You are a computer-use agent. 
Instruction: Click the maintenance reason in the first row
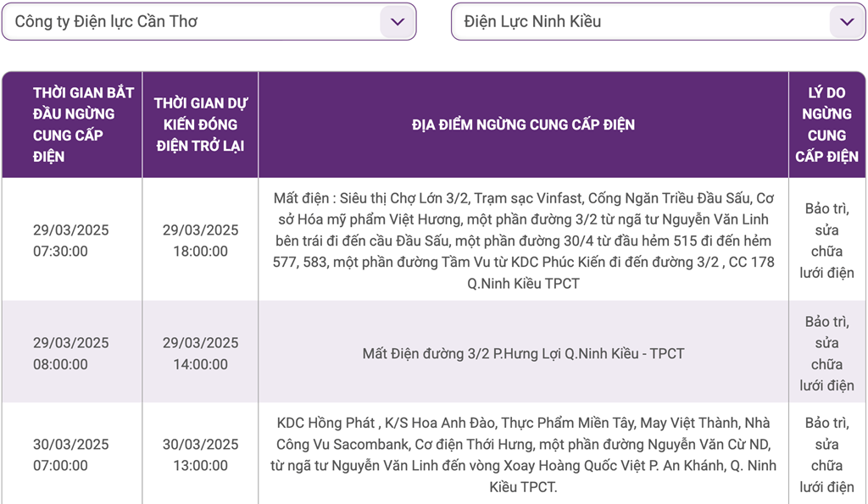point(826,241)
